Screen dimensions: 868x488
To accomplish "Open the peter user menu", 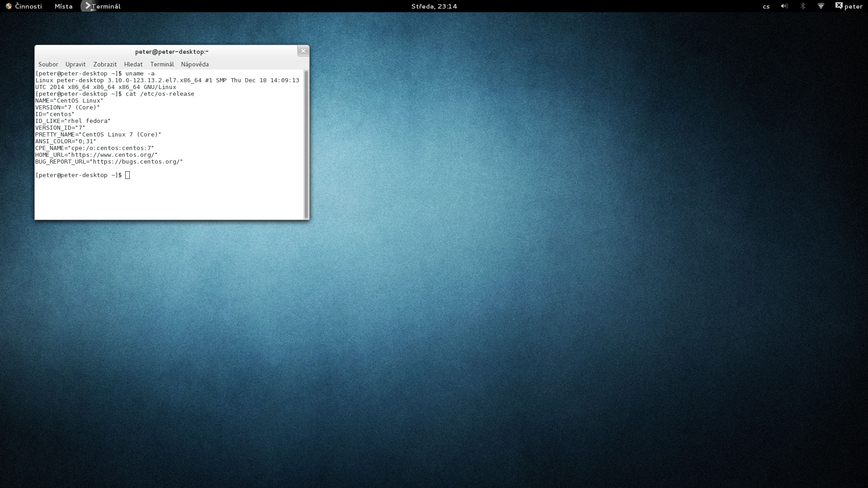I will [849, 6].
